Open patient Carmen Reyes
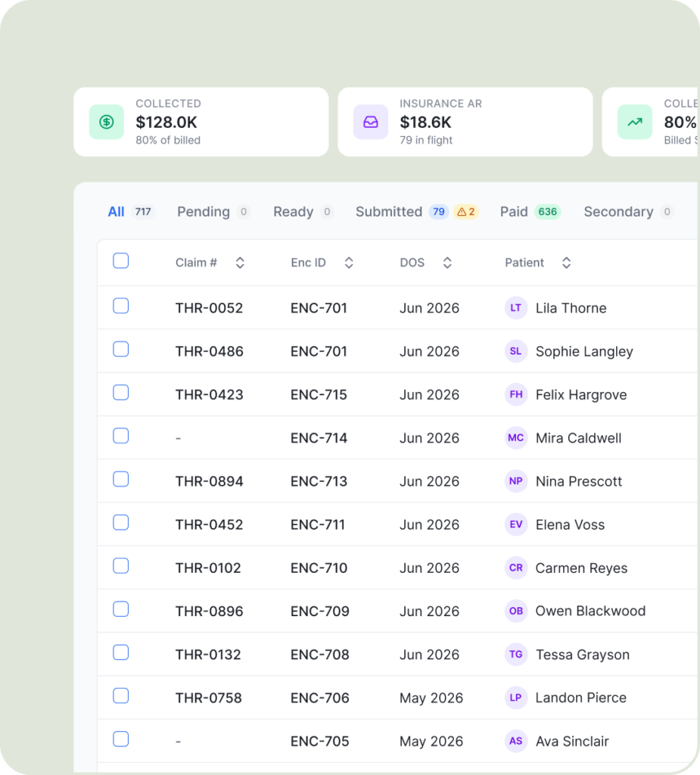The image size is (700, 775). point(581,568)
